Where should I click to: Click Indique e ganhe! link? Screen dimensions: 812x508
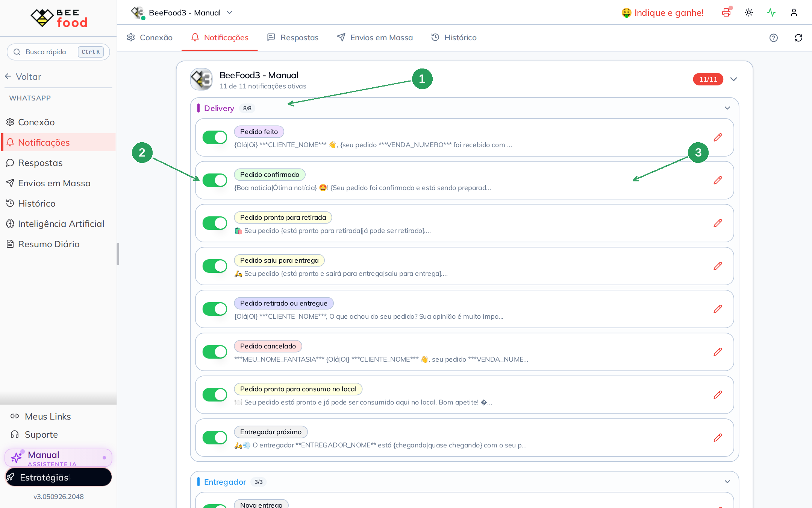pyautogui.click(x=662, y=13)
